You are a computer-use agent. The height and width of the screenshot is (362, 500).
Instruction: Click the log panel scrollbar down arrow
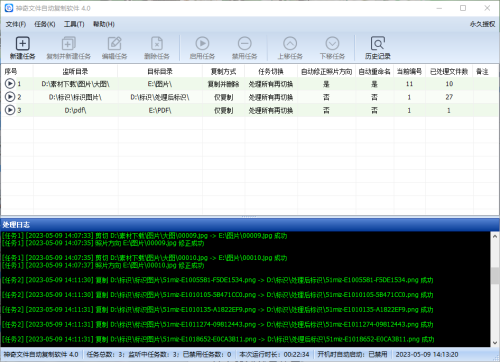495,343
